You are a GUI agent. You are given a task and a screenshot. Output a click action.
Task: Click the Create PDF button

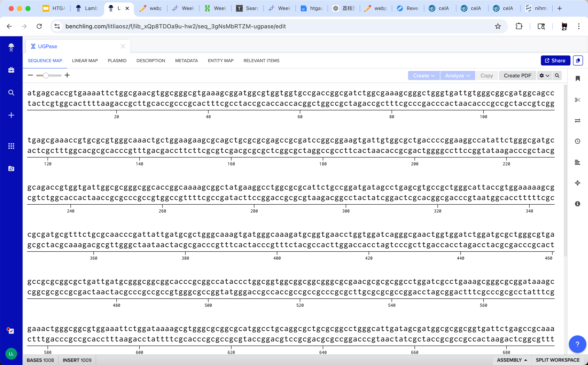517,76
